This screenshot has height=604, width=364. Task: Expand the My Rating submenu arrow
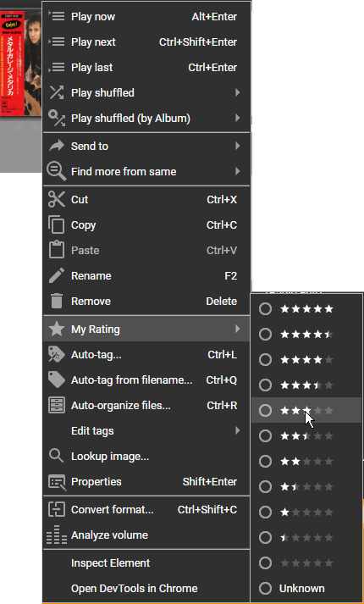(x=237, y=329)
